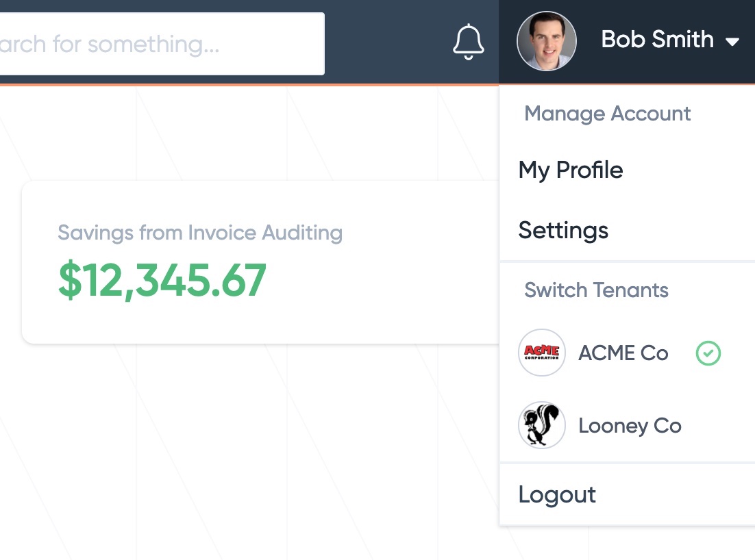
Task: Open Settings from account menu
Action: coord(563,231)
